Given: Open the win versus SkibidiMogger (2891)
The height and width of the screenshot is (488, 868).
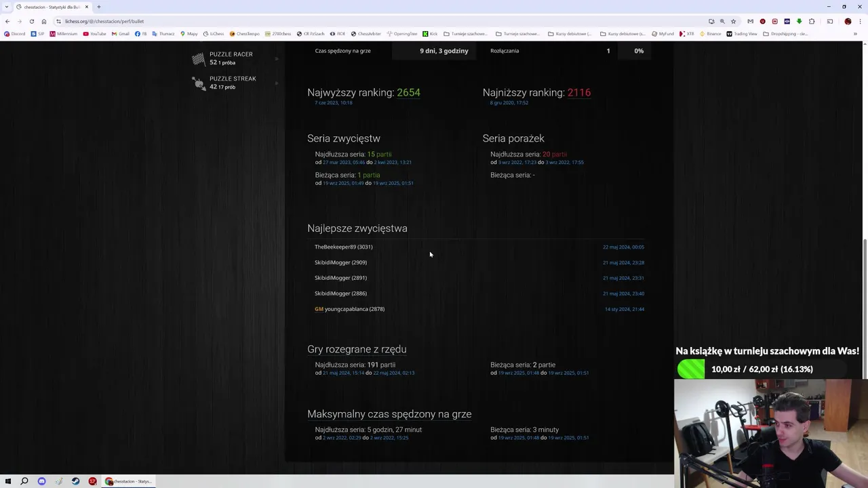Looking at the screenshot, I should click(340, 278).
